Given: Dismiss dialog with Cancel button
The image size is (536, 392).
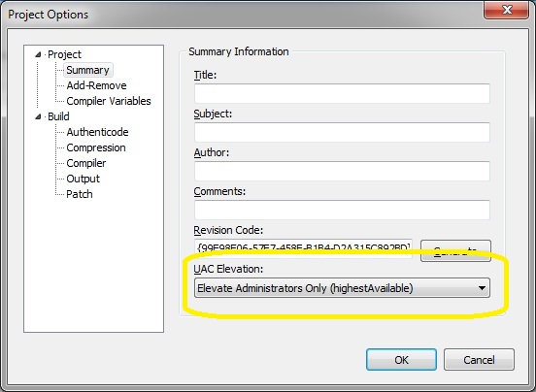Looking at the screenshot, I should click(x=479, y=360).
